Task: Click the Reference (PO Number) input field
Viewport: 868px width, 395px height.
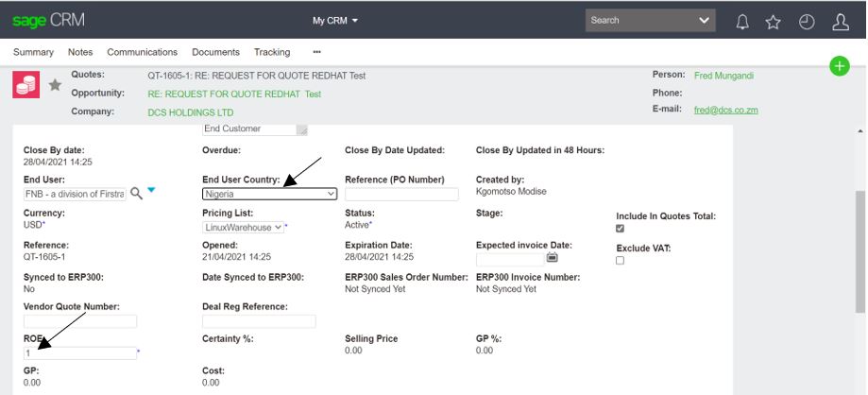Action: coord(401,194)
